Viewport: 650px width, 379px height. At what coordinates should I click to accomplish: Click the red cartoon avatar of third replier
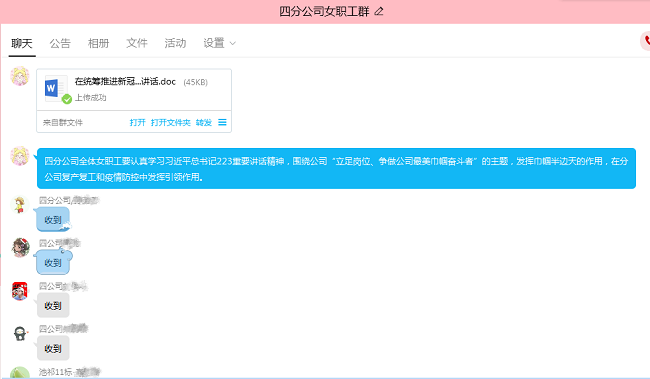coord(20,291)
